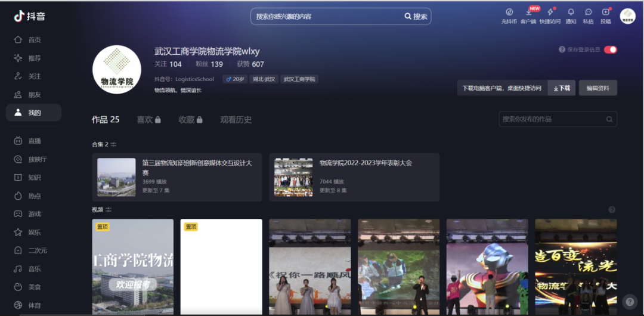Image resolution: width=644 pixels, height=316 pixels.
Task: Click the 搜索 search button
Action: pyautogui.click(x=416, y=17)
